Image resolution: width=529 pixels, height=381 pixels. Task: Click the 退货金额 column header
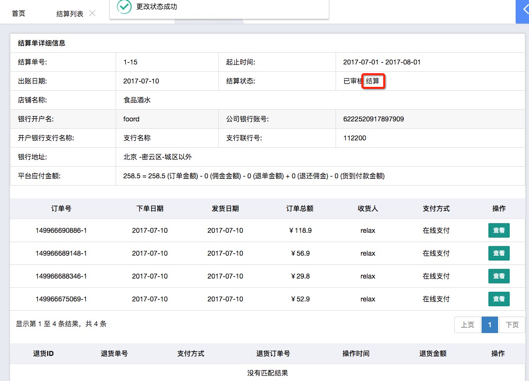[433, 354]
